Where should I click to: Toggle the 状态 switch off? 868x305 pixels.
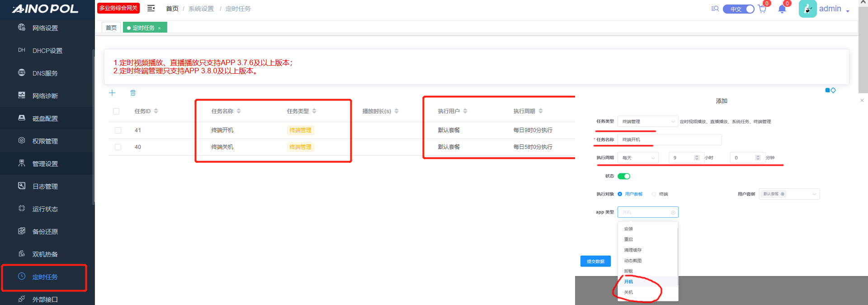(x=624, y=176)
